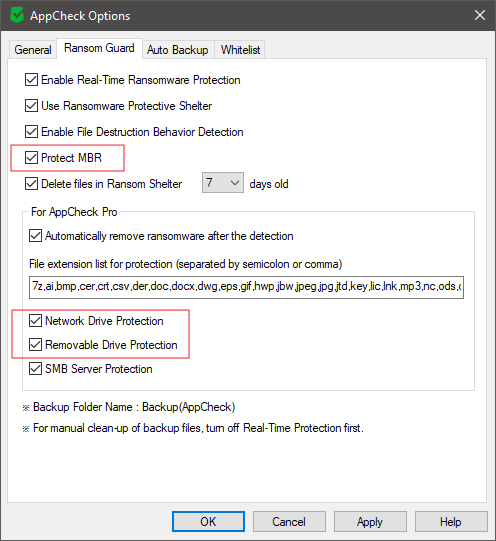
Task: Uncheck Automatically remove ransomware after detection
Action: [x=36, y=236]
